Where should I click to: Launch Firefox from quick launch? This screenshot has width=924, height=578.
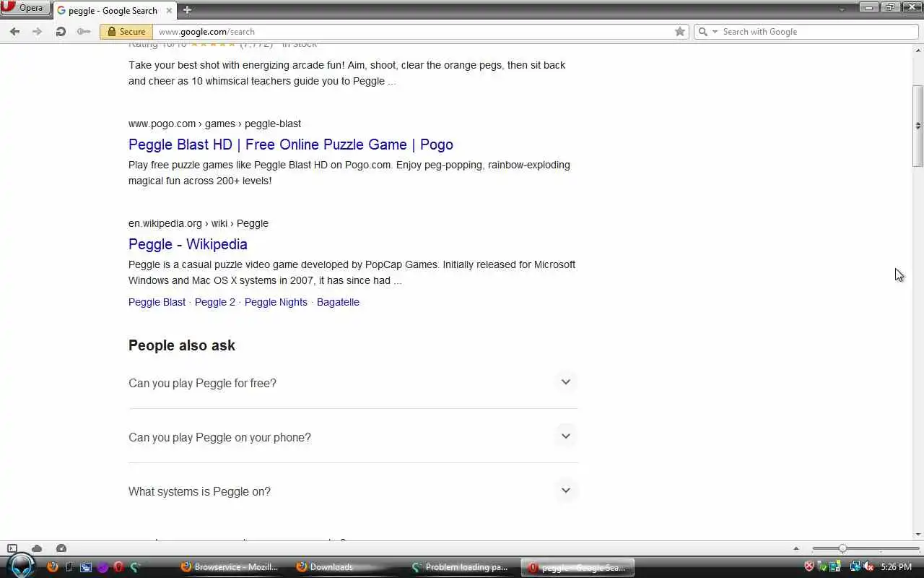[x=53, y=567]
